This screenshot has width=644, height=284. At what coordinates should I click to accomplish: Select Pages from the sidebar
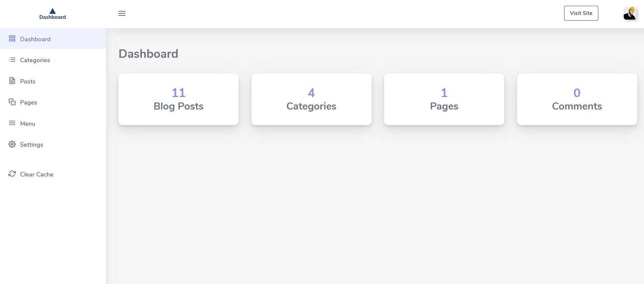pos(28,102)
